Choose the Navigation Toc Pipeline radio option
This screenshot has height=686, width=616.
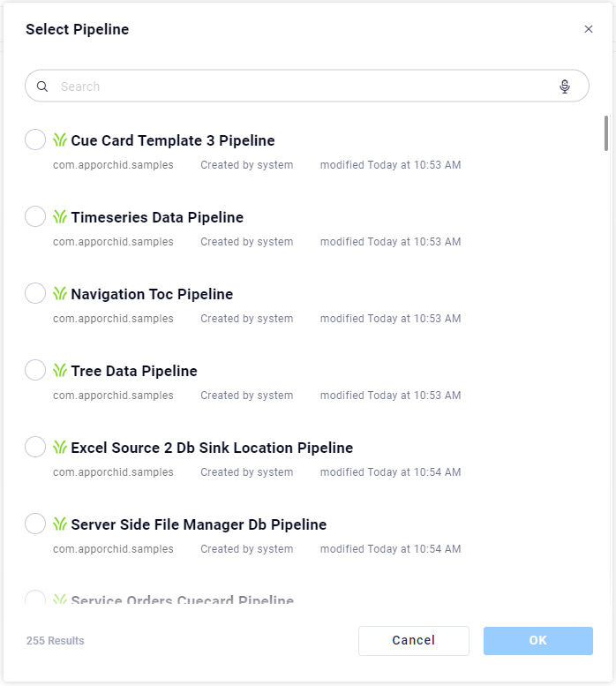click(x=35, y=293)
